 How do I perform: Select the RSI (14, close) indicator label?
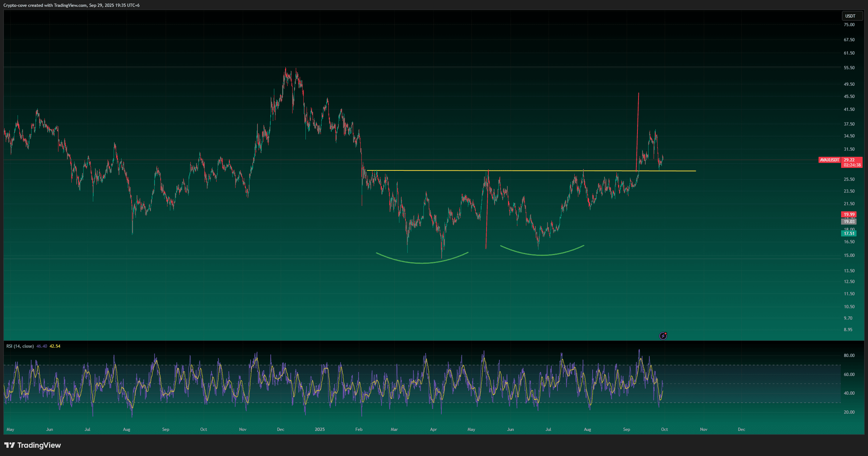20,346
